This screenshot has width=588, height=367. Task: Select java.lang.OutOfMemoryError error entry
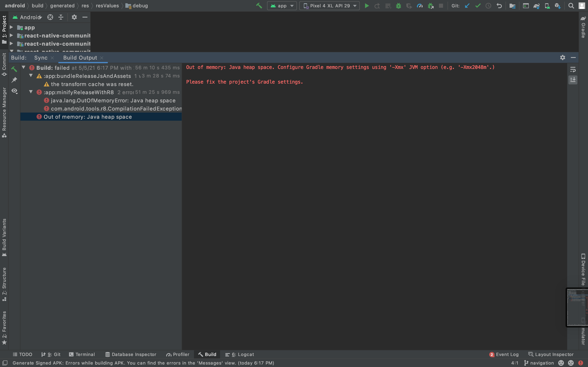113,101
